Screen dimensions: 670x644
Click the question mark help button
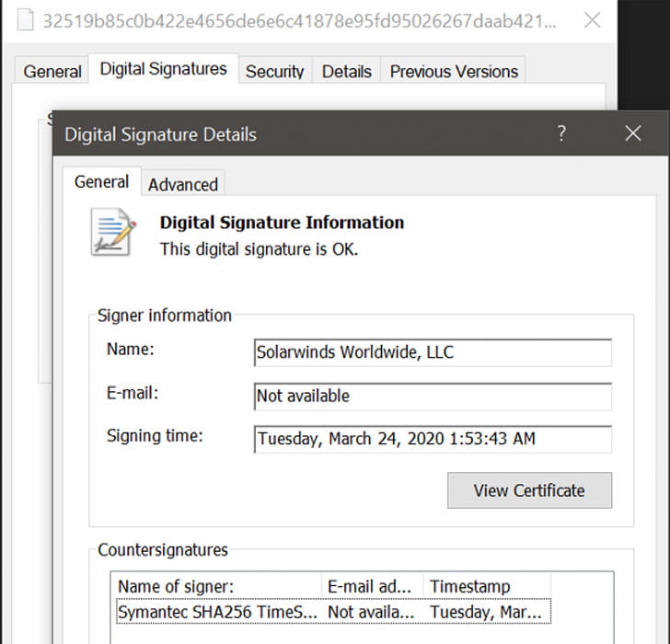click(x=561, y=133)
